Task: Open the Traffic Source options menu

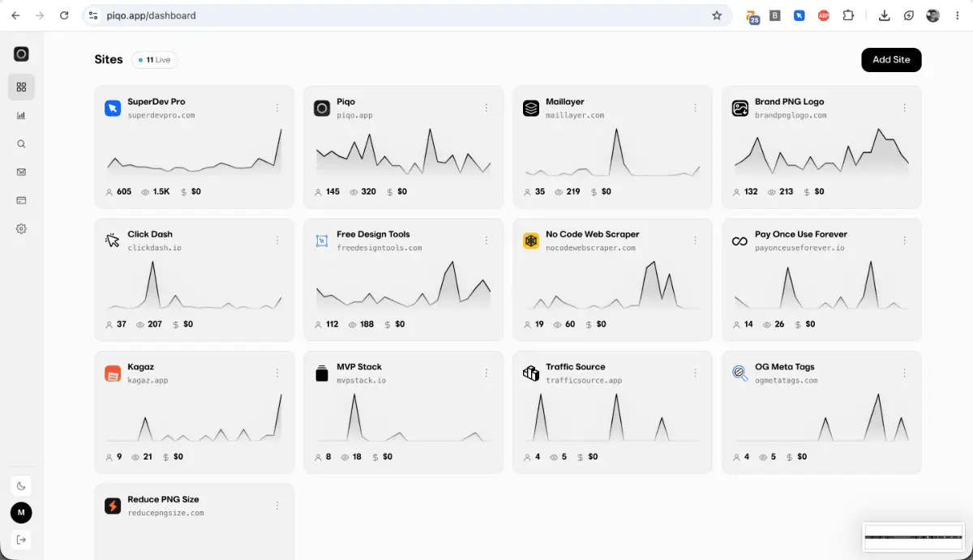Action: tap(695, 373)
